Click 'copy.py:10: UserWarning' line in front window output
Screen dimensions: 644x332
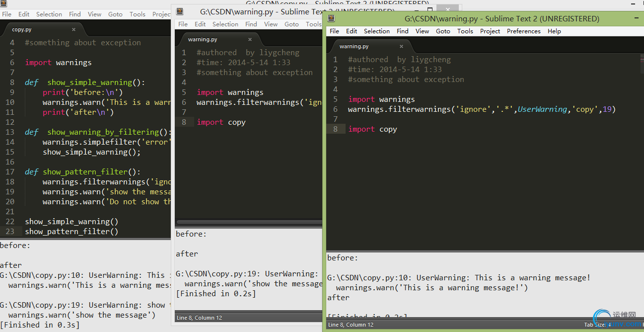pyautogui.click(x=459, y=278)
